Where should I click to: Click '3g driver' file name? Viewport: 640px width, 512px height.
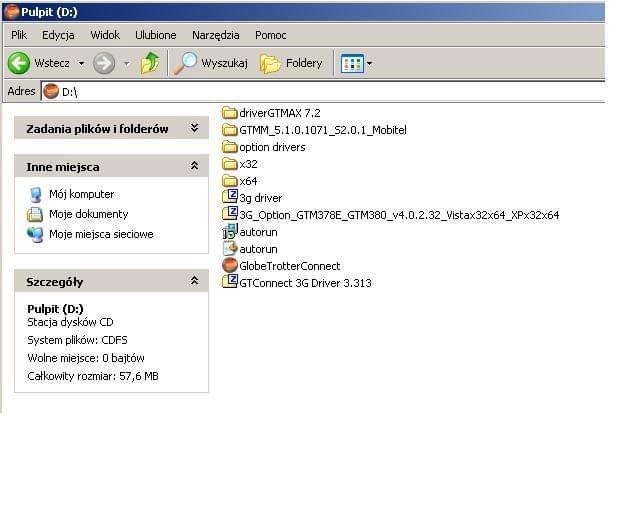[x=260, y=198]
